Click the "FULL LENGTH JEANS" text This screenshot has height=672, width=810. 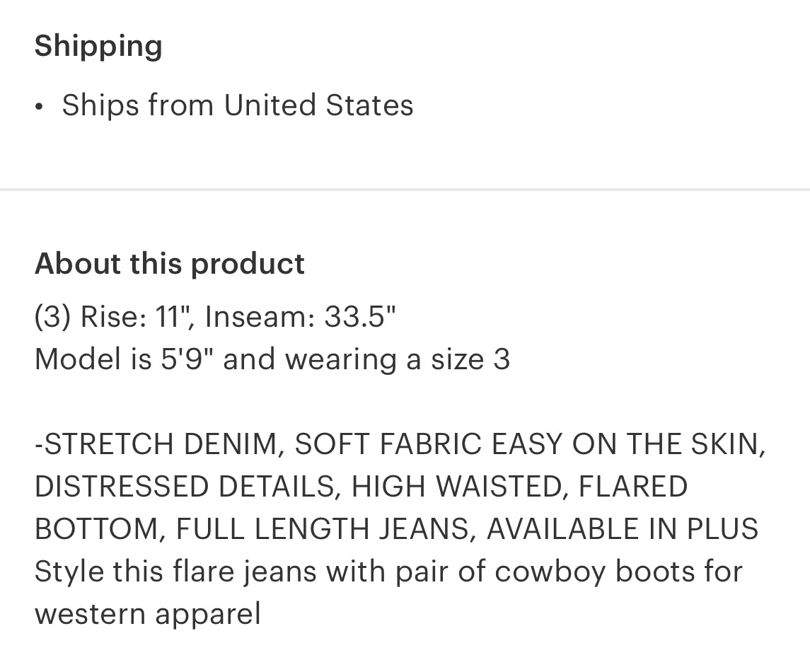[x=322, y=529]
